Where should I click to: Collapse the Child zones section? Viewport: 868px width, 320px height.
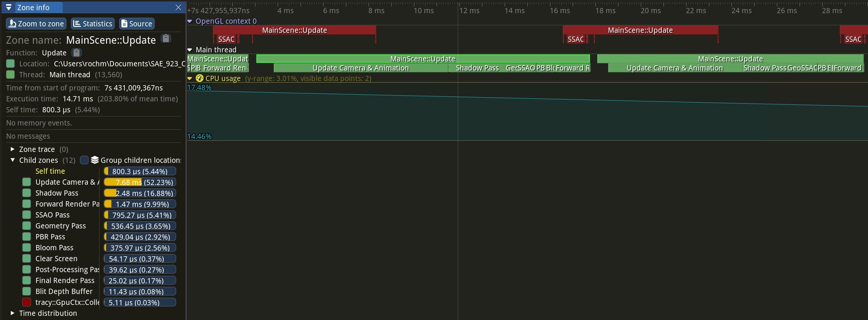[x=12, y=160]
